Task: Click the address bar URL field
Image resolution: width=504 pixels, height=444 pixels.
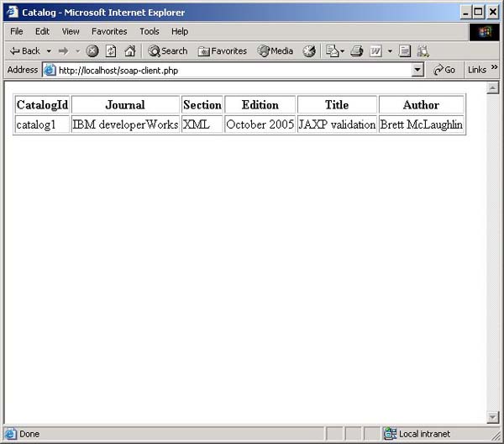Action: pyautogui.click(x=234, y=70)
